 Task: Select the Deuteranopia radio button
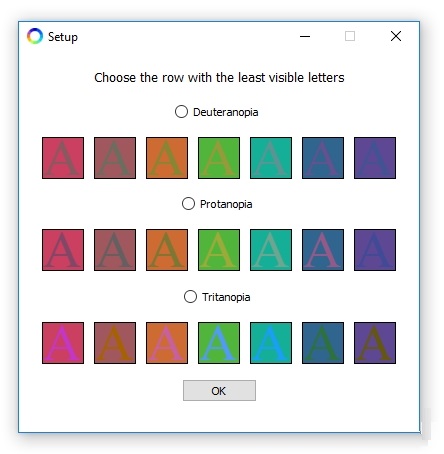(181, 112)
